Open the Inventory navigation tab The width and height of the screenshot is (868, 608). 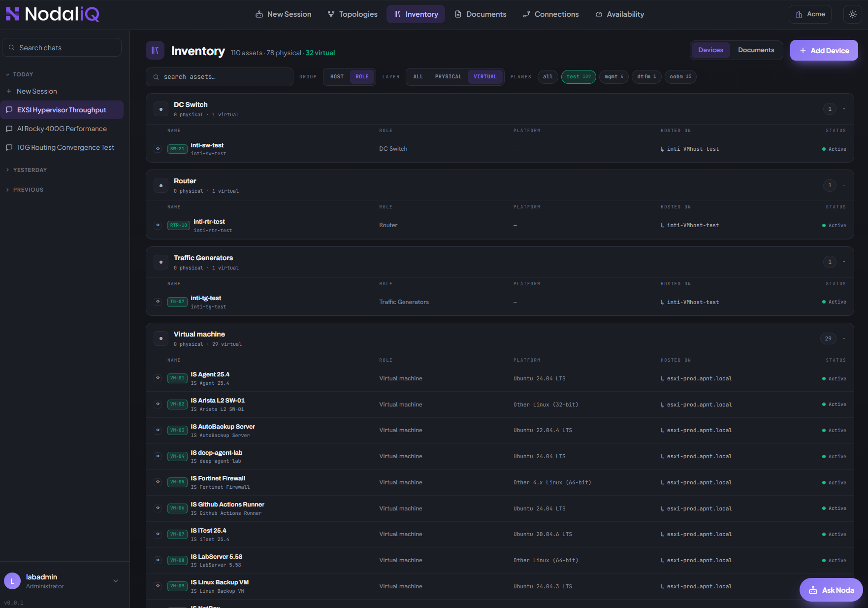click(x=416, y=14)
